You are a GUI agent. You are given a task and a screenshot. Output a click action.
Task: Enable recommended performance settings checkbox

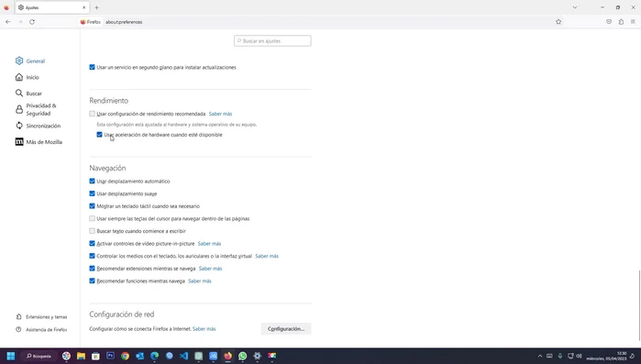click(92, 114)
